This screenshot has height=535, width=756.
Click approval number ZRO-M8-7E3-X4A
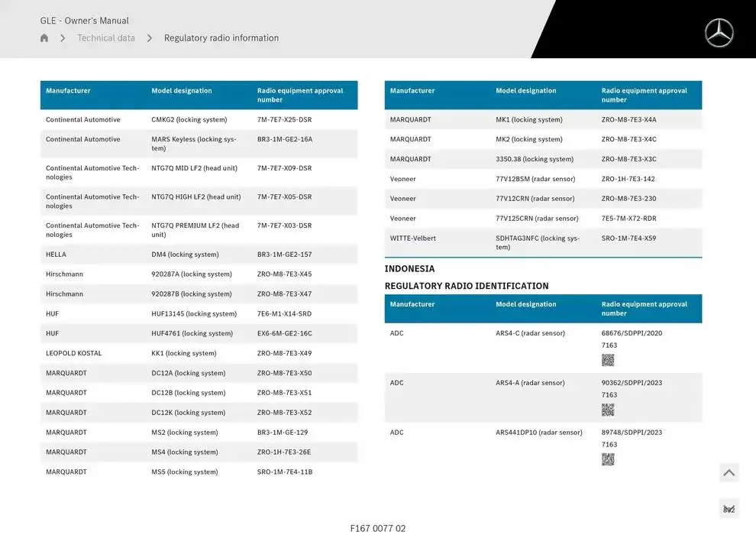[x=628, y=120]
